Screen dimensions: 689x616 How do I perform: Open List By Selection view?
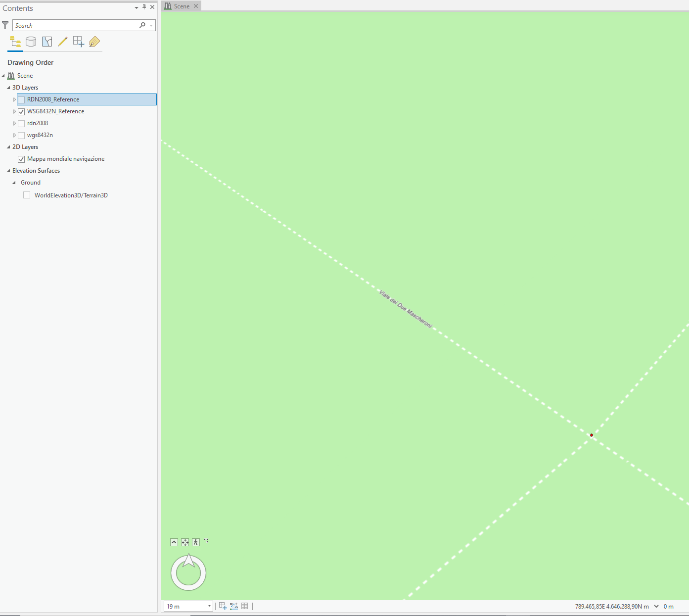(47, 42)
